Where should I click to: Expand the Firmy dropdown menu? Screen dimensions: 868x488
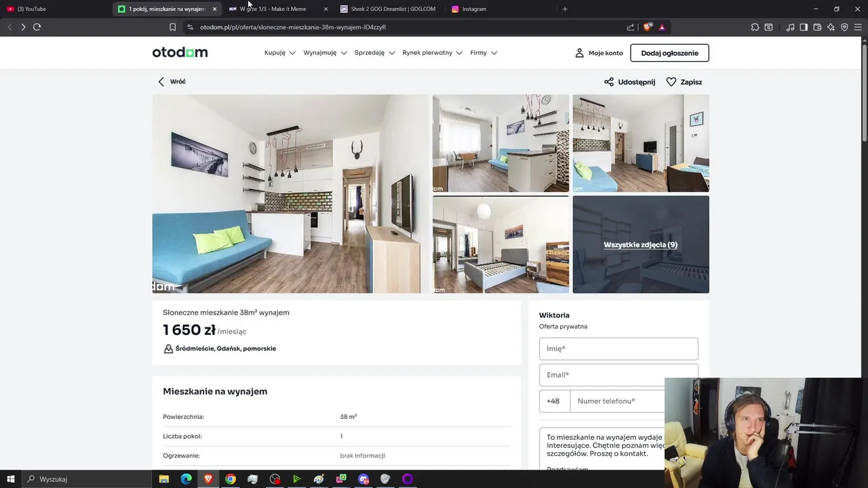[484, 53]
